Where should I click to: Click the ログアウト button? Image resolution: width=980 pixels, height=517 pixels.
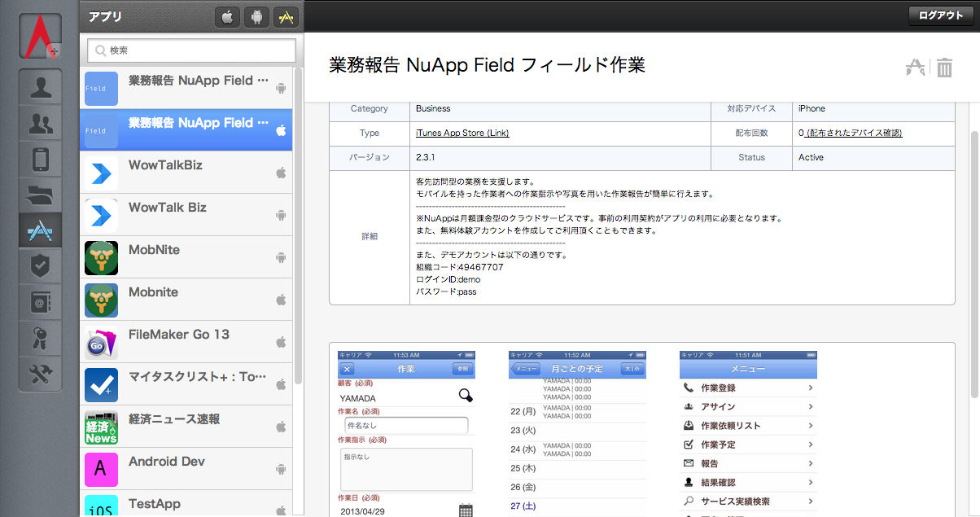coord(940,15)
